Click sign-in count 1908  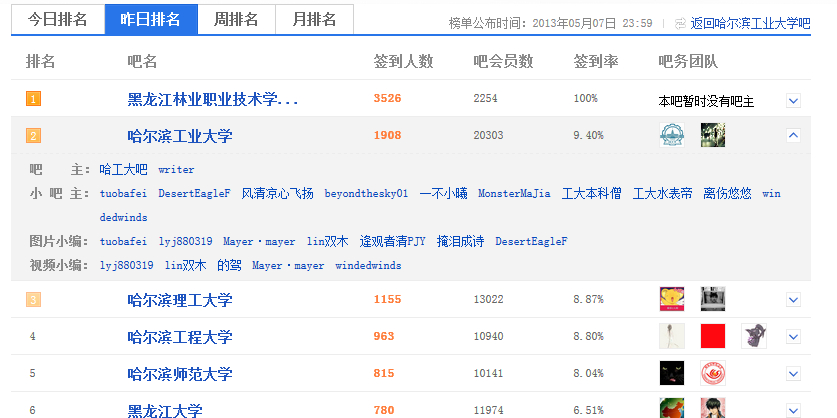[388, 136]
